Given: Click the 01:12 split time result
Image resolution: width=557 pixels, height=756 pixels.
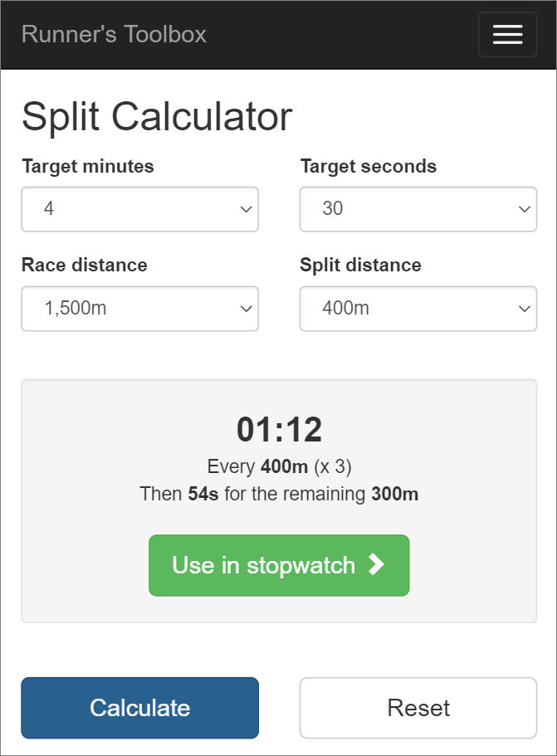Looking at the screenshot, I should pos(279,430).
